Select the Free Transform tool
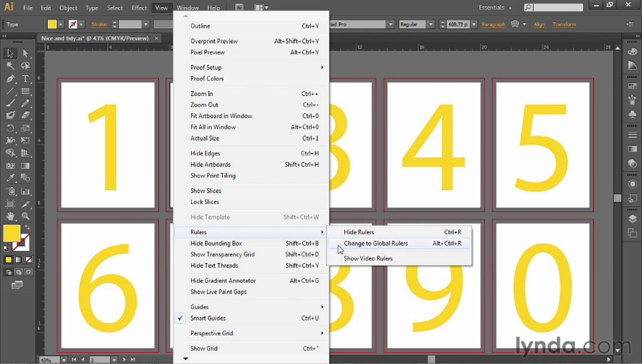 25,141
